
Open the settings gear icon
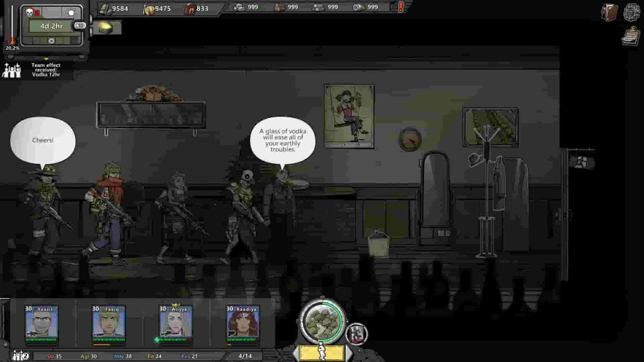coord(633,12)
